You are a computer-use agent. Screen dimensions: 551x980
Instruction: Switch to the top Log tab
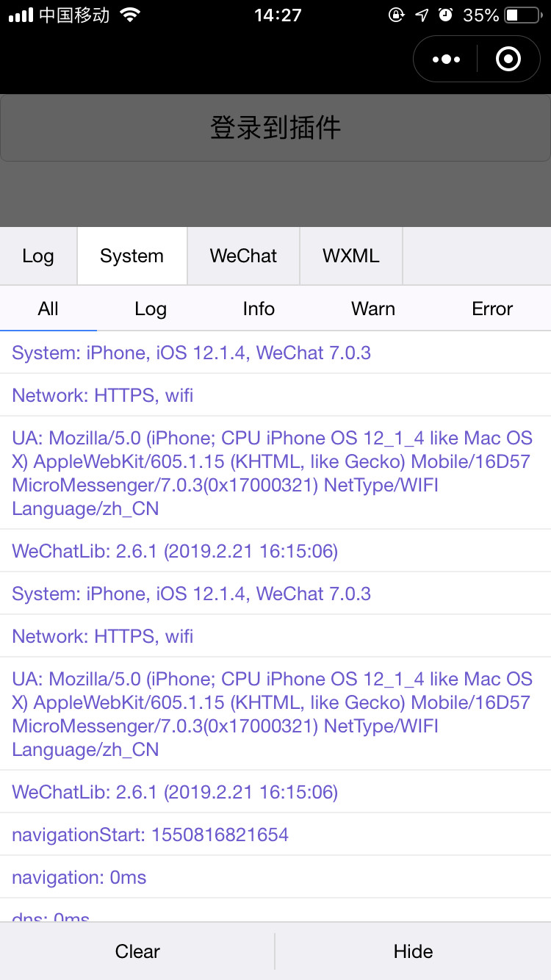[x=38, y=256]
